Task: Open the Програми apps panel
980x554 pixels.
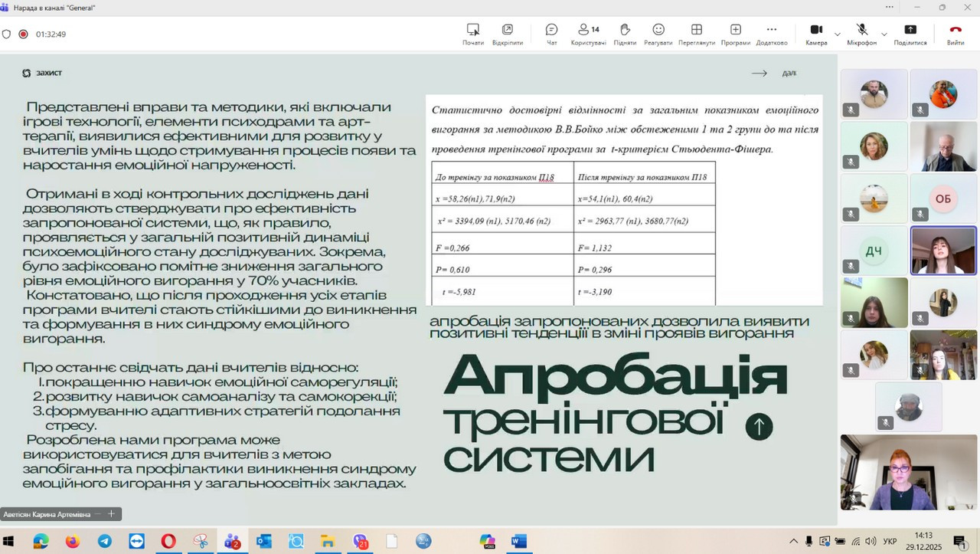Action: pos(735,33)
